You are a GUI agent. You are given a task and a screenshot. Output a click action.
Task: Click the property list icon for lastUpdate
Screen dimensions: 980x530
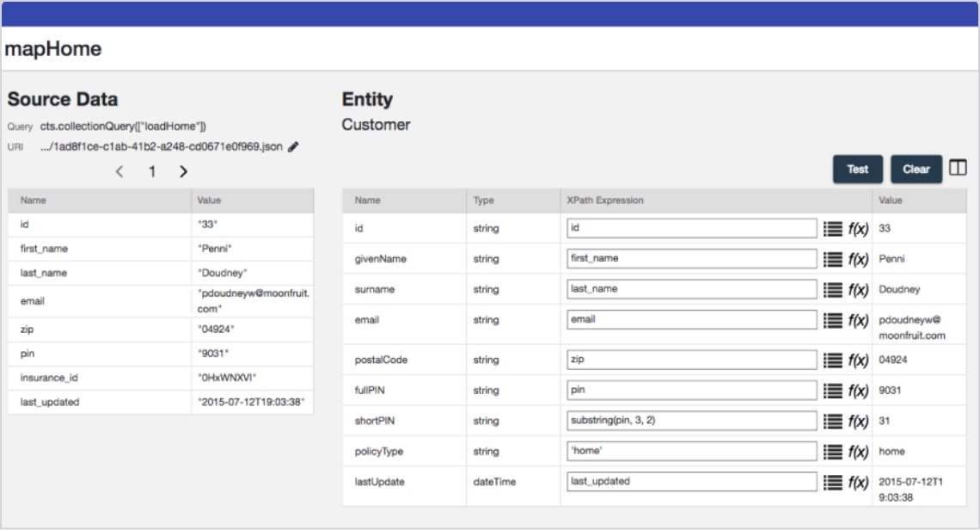coord(832,483)
